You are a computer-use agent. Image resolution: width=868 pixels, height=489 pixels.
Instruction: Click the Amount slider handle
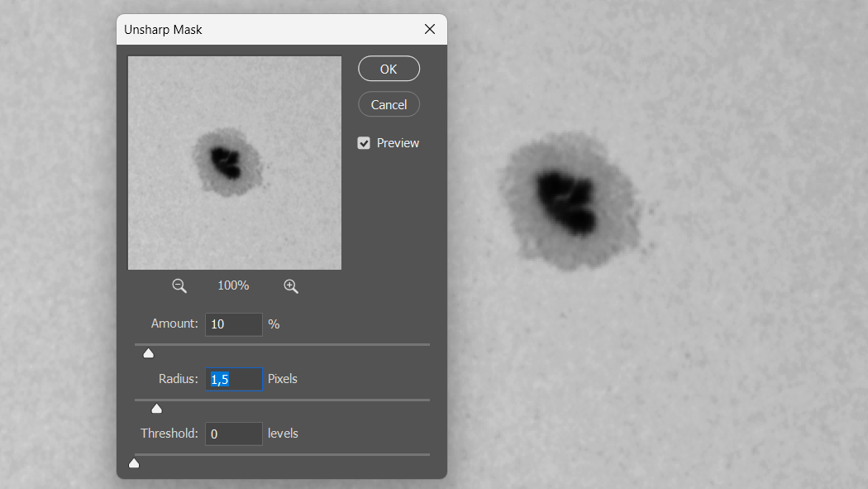(x=149, y=354)
